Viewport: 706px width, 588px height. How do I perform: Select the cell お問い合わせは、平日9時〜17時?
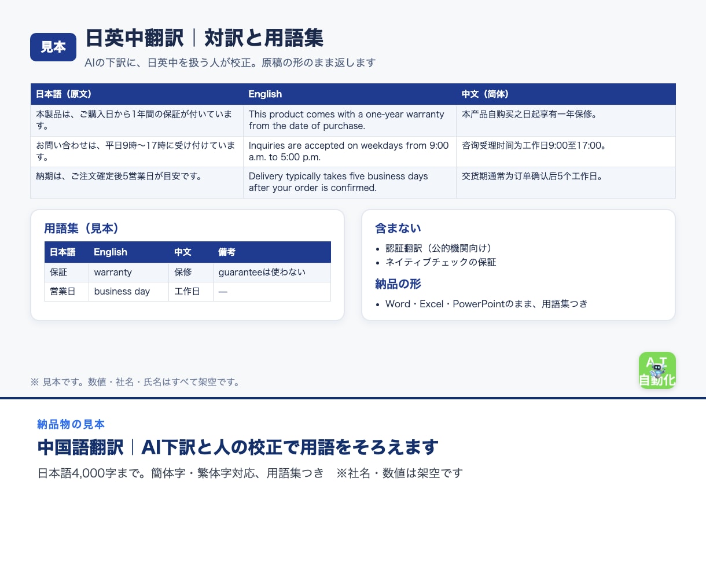click(x=137, y=152)
